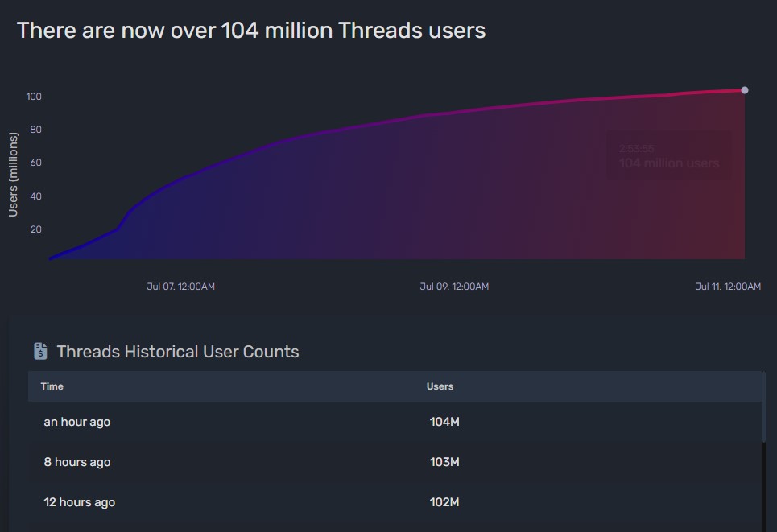Click the Threads Historical User Counts heading

[178, 351]
